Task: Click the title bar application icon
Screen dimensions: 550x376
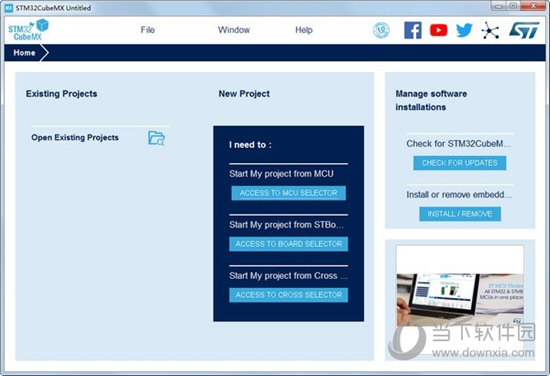Action: [8, 8]
